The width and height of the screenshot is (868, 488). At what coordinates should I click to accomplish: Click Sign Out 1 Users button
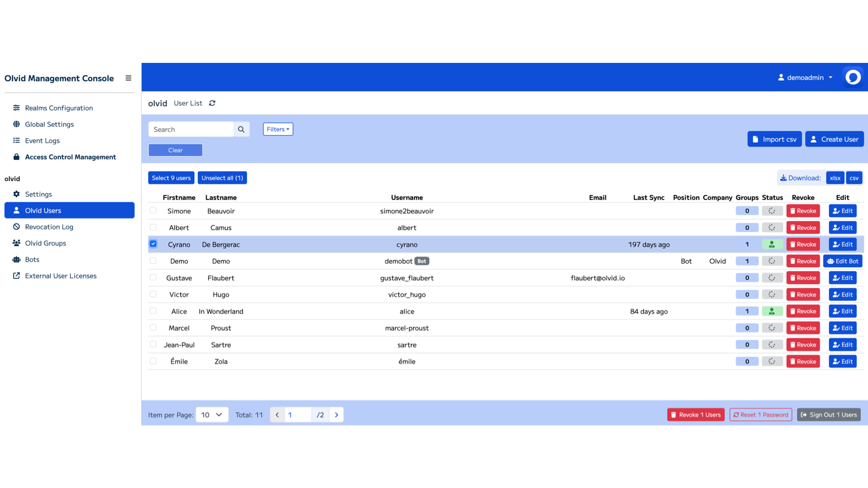click(829, 415)
